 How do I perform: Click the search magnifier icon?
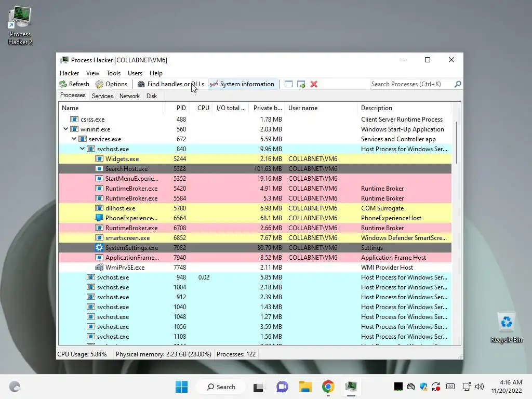point(458,84)
